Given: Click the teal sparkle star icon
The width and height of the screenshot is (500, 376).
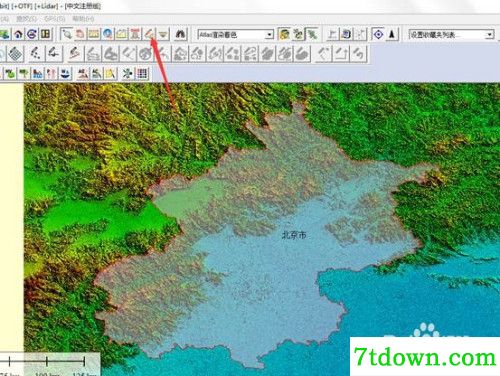Looking at the screenshot, I should point(128,73).
